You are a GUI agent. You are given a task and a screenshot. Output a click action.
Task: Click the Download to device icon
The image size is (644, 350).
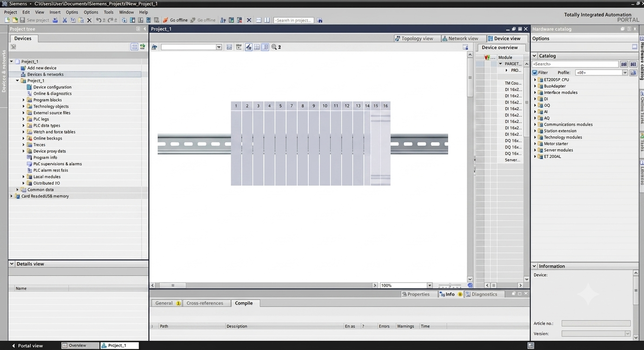point(133,20)
